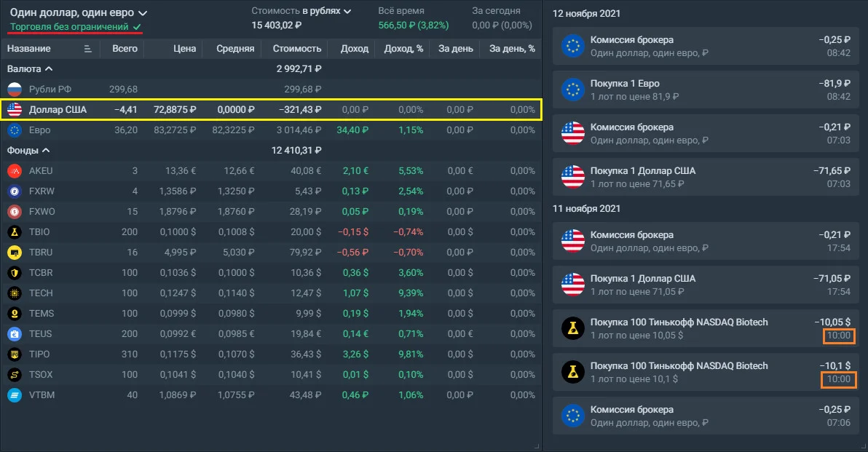Screen dimensions: 868x452
Task: Click the TCBR fund icon
Action: (15, 273)
